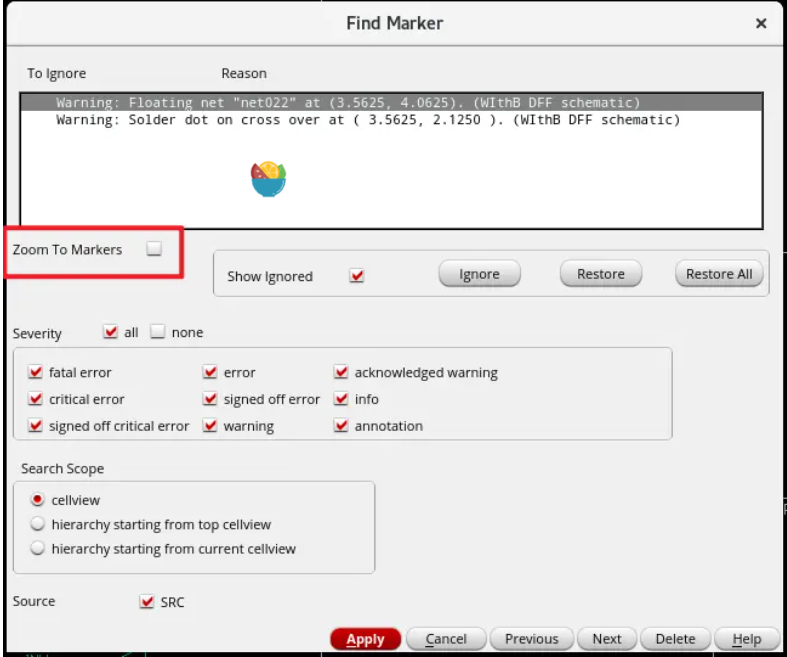The height and width of the screenshot is (657, 787).
Task: Choose hierarchy starting from current cellview
Action: 38,548
